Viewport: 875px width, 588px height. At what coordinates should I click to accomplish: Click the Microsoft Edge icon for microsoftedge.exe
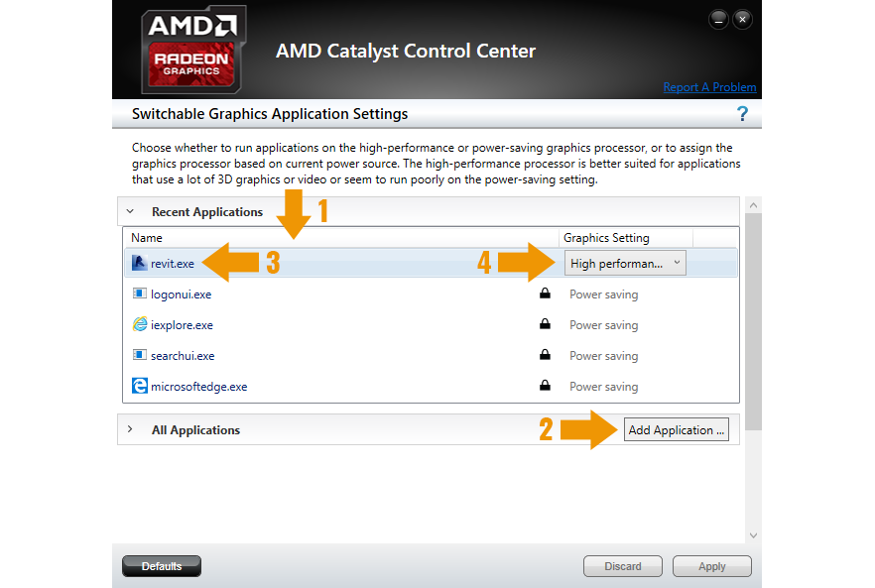tap(139, 386)
